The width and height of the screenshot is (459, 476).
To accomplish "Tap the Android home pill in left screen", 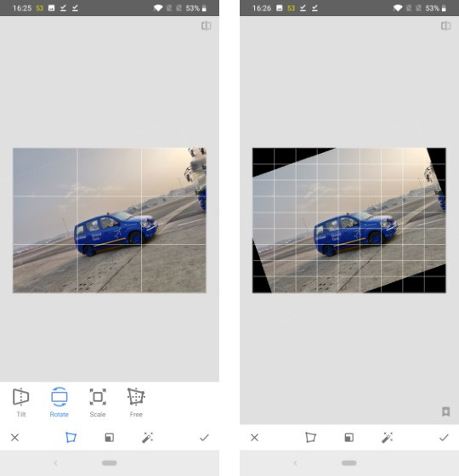I will click(110, 463).
